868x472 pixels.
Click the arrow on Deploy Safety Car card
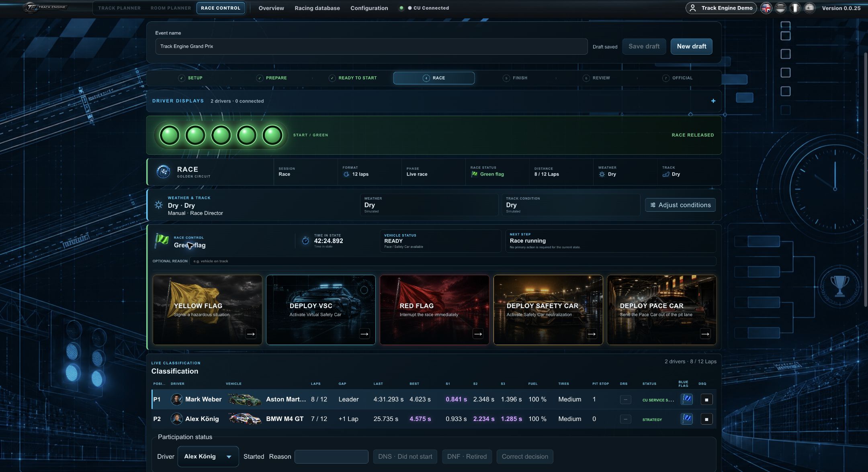tap(592, 334)
